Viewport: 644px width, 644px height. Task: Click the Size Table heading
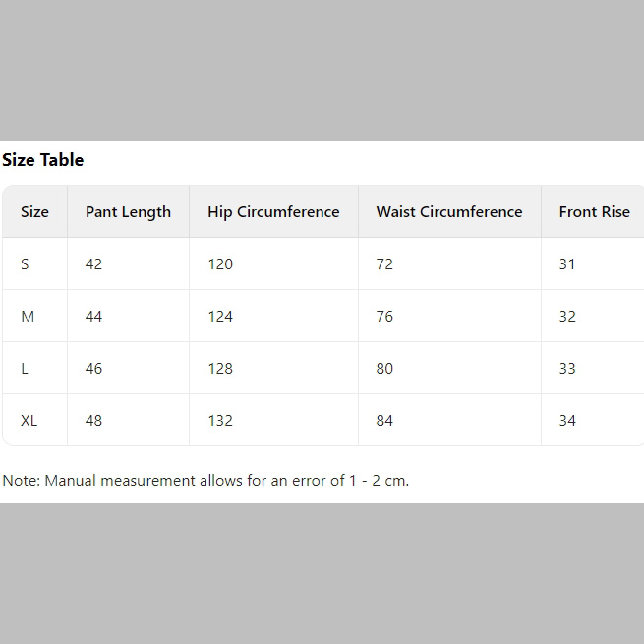pos(43,160)
